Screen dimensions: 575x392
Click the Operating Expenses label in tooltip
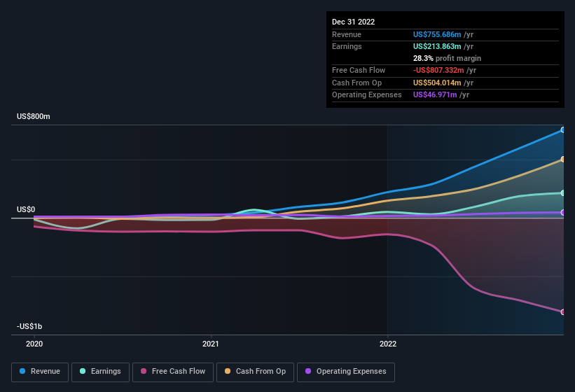coord(367,94)
